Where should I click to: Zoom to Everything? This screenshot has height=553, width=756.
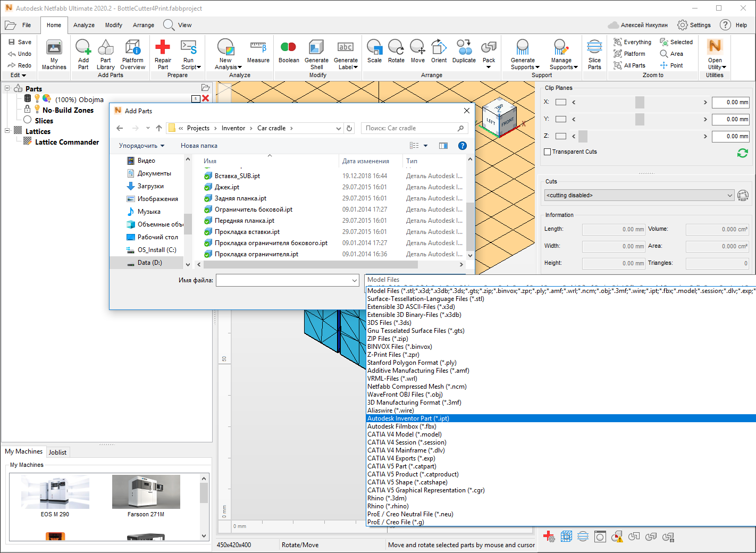(x=632, y=42)
